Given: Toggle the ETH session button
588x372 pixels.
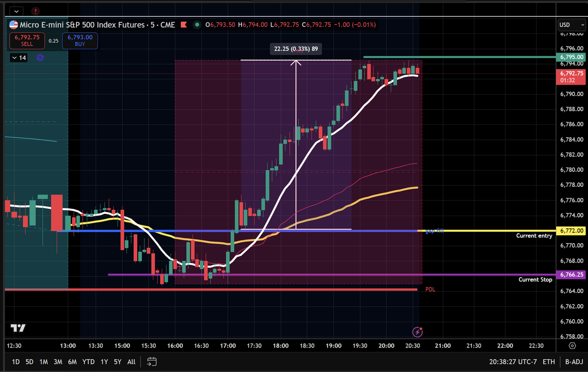Looking at the screenshot, I should [x=549, y=362].
